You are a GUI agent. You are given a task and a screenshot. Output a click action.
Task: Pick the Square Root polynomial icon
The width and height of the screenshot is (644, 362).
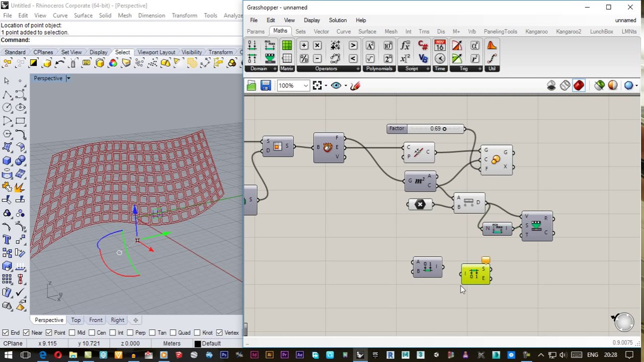click(370, 59)
